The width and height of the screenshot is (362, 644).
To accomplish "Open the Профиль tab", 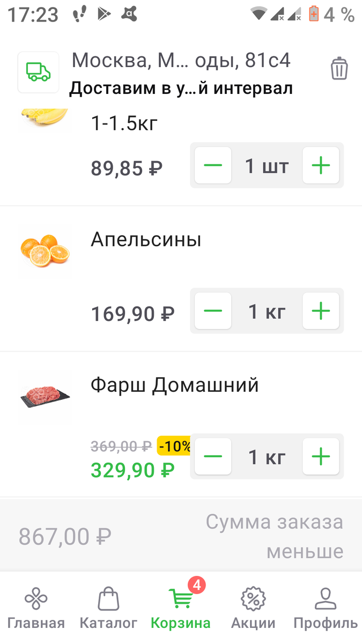I will [326, 608].
